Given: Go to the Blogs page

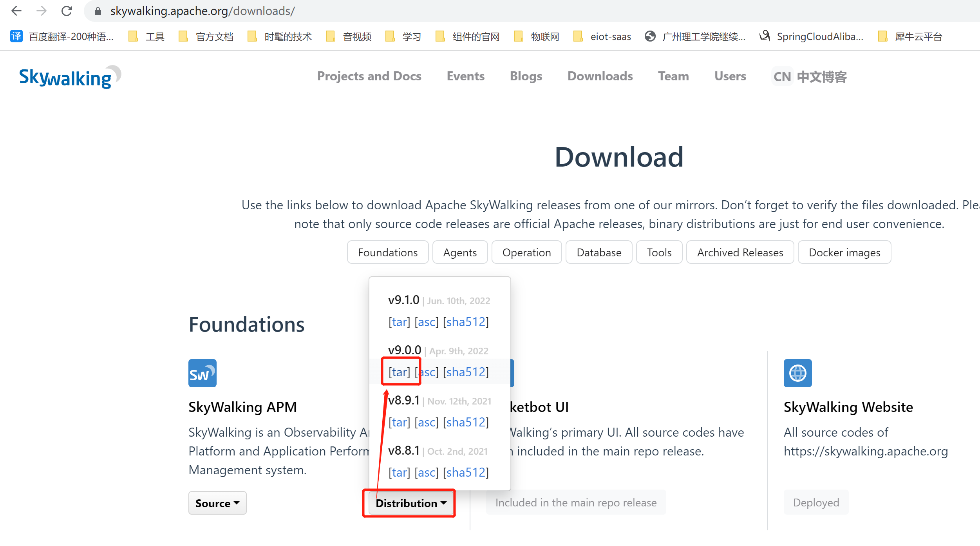Looking at the screenshot, I should [526, 76].
